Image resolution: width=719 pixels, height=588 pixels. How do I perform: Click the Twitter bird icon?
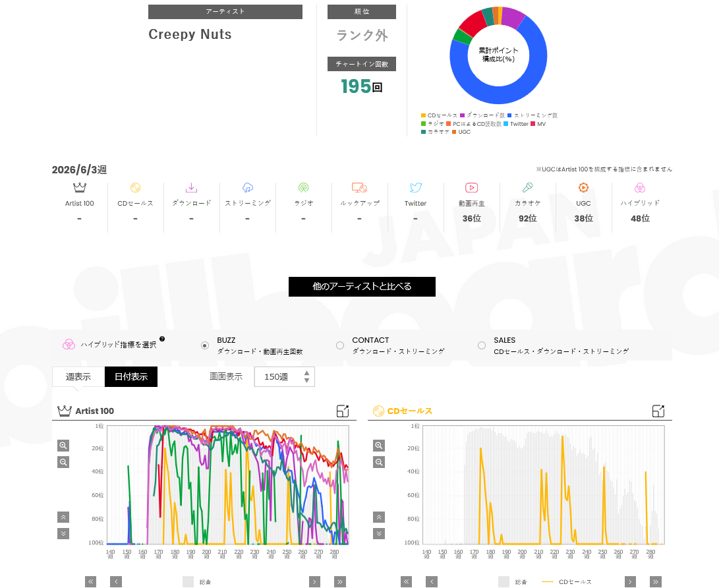[x=416, y=188]
